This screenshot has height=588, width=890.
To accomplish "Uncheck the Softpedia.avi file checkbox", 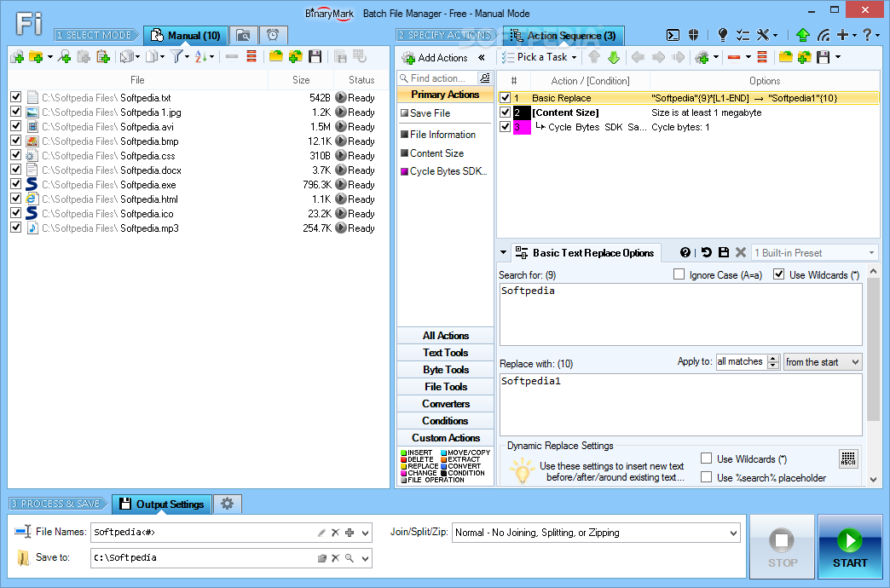I will pyautogui.click(x=16, y=126).
